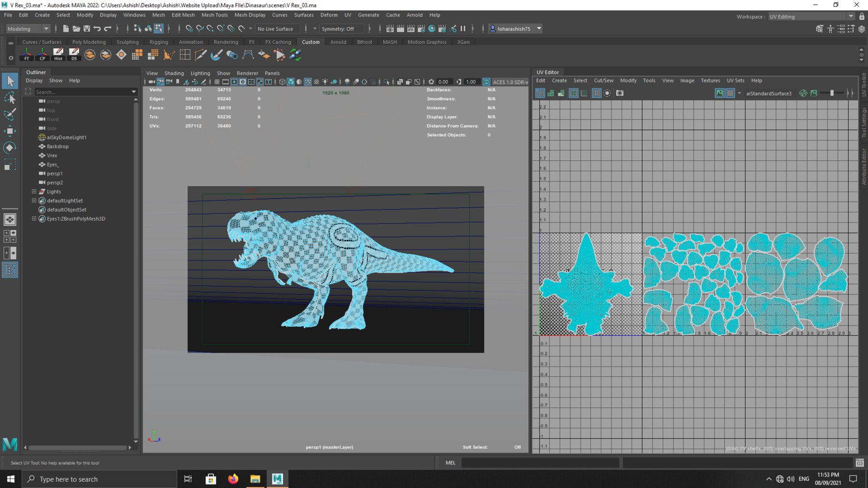The image size is (868, 488).
Task: Open the Maya file save icon
Action: pos(88,28)
